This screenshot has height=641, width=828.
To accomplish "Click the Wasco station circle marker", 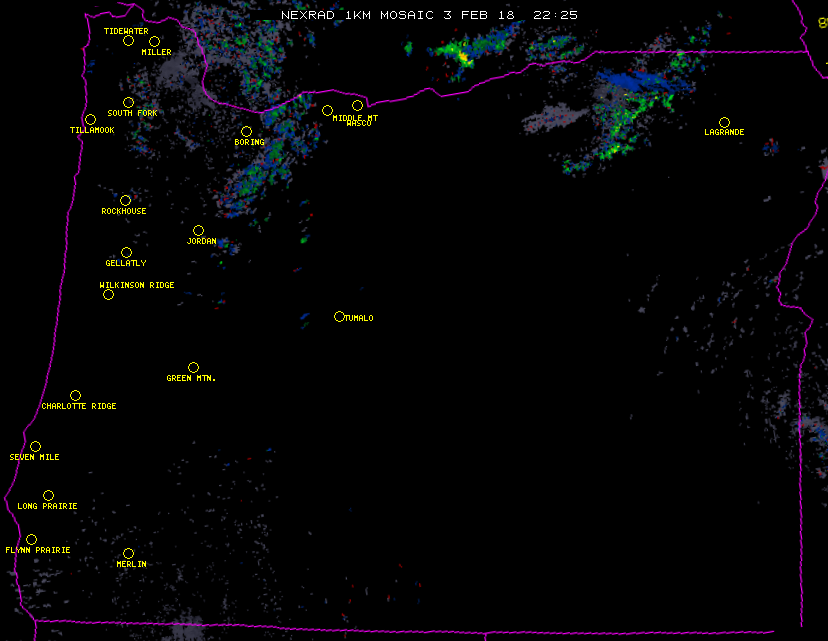I will click(357, 106).
